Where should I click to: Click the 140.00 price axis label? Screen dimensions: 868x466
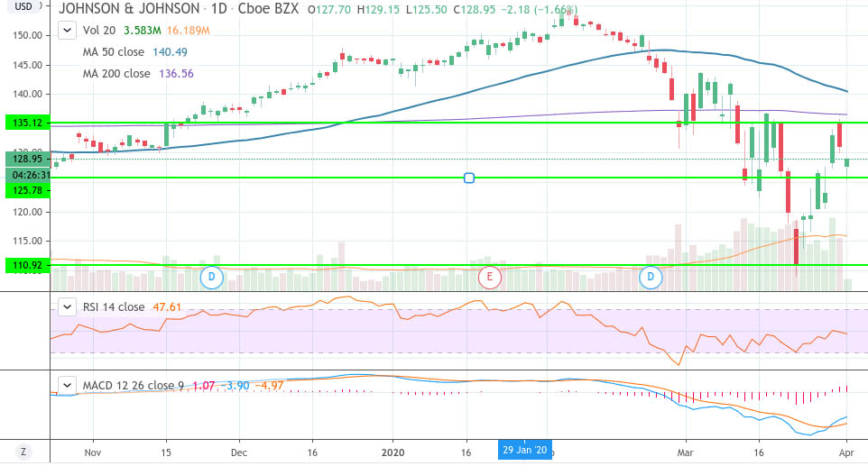[28, 94]
